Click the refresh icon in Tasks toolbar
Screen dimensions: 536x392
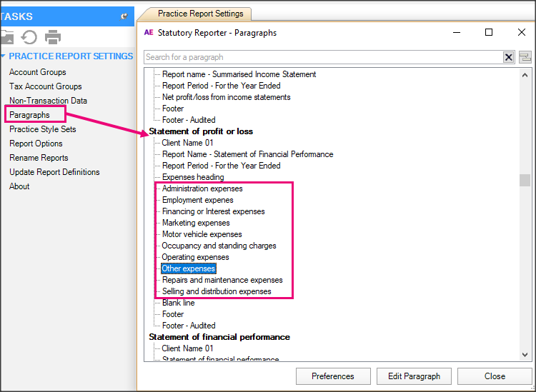tap(29, 37)
